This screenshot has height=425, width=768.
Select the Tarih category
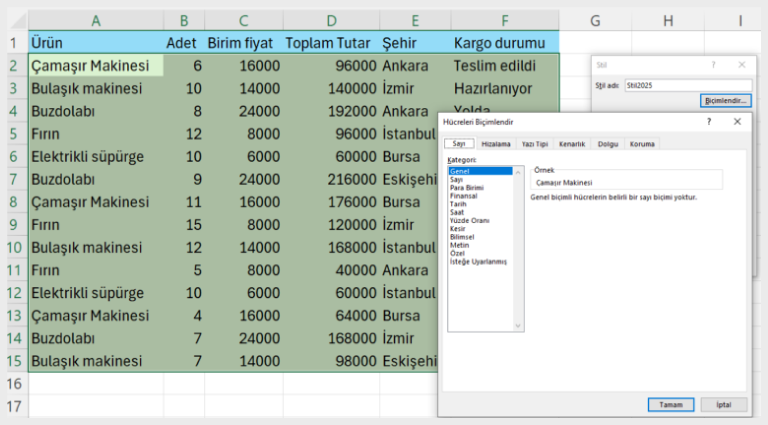click(x=480, y=204)
